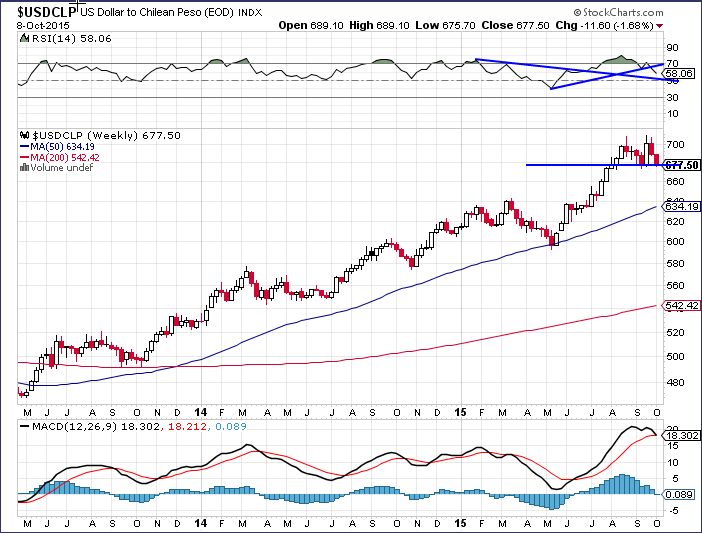Select the red MA(200) legend line swatch
Screen dimensions: 702x533
[24, 158]
